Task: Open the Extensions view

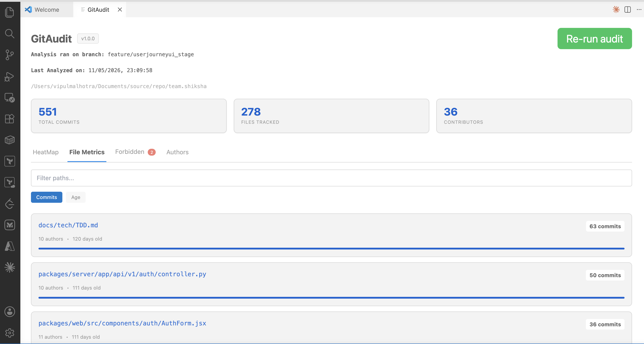Action: (10, 119)
